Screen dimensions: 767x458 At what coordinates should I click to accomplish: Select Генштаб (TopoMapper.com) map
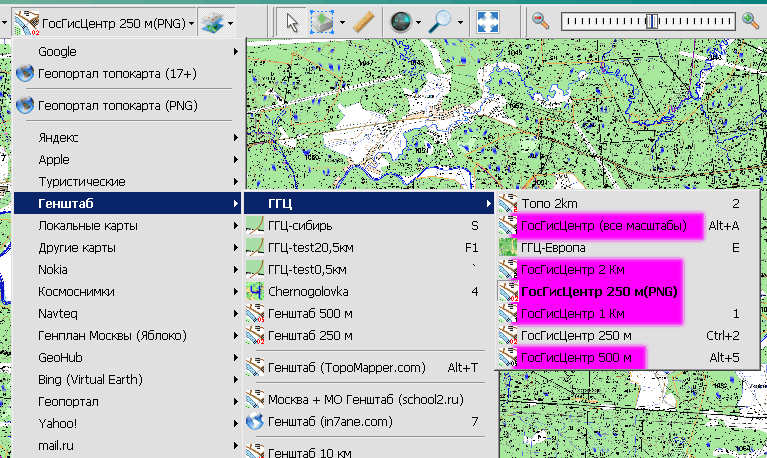pyautogui.click(x=369, y=367)
